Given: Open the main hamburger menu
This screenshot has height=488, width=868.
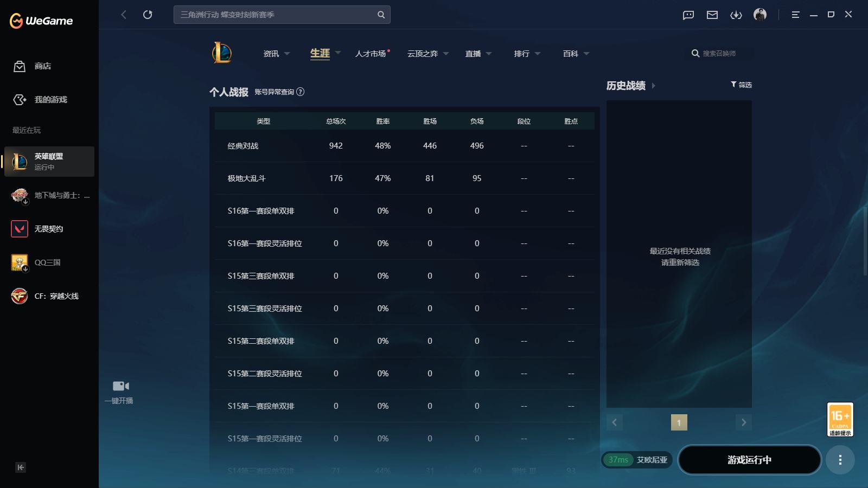Looking at the screenshot, I should [795, 15].
